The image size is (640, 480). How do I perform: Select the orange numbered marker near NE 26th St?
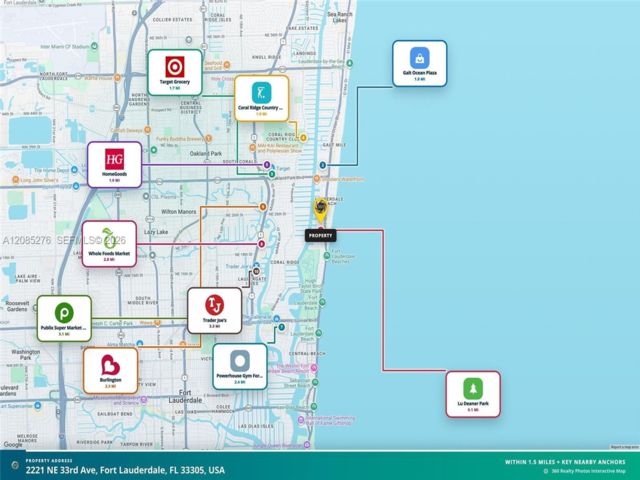coord(263,207)
